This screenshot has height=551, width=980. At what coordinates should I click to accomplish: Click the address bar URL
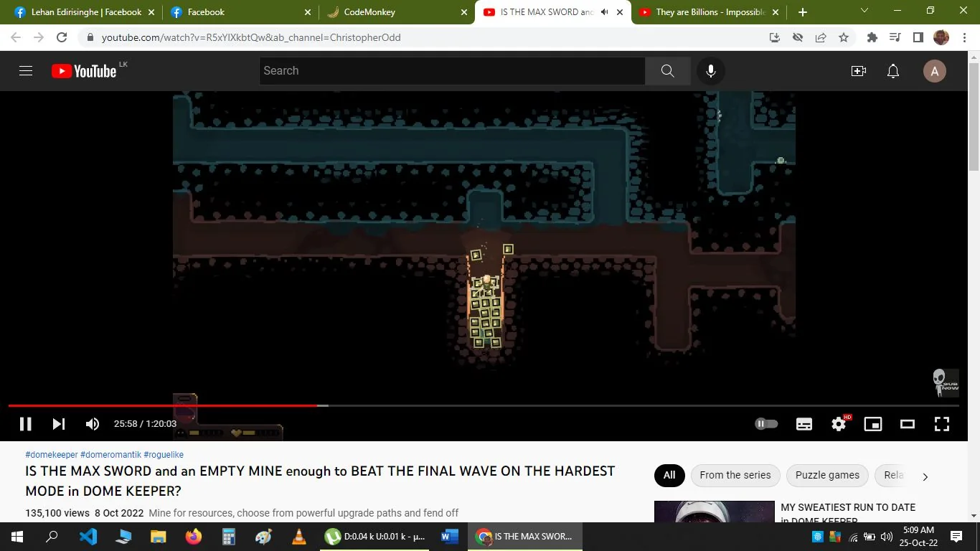tap(251, 37)
